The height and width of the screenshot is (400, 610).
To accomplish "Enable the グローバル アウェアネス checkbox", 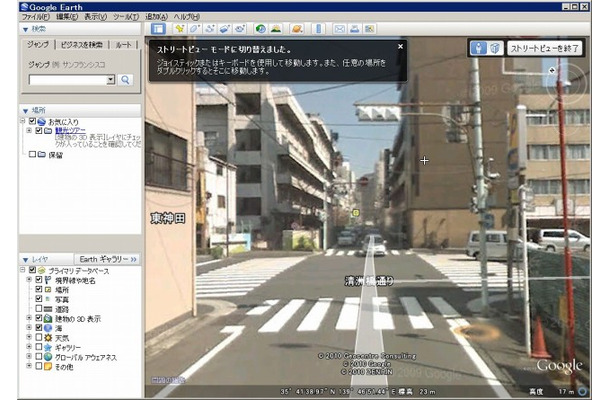I will (x=39, y=356).
